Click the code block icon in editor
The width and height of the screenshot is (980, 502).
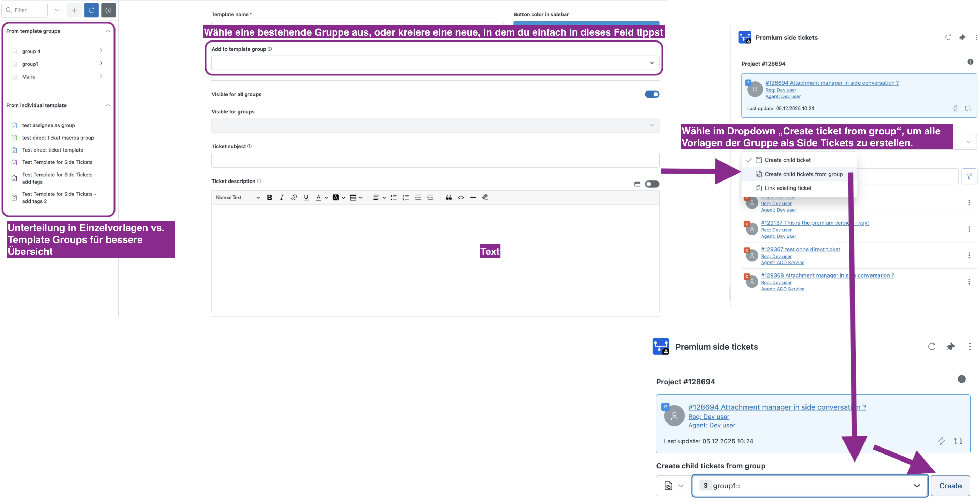[x=461, y=197]
